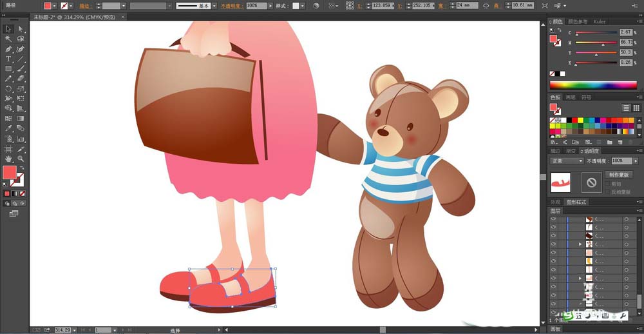Click the orange 描边 stroke link

pyautogui.click(x=86, y=6)
